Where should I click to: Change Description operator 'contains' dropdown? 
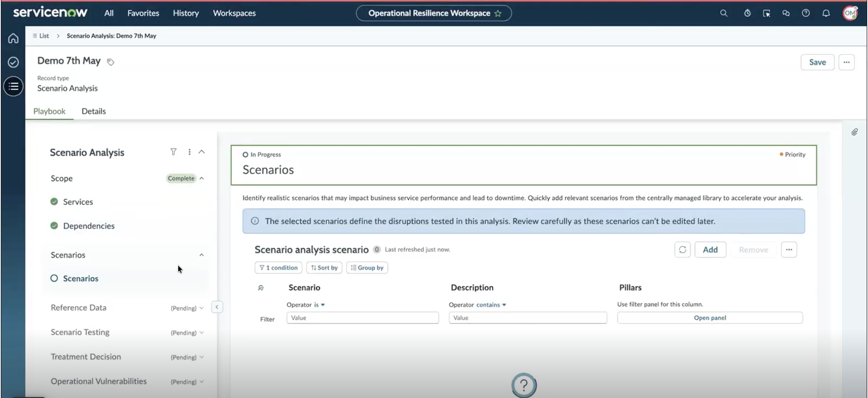[491, 305]
